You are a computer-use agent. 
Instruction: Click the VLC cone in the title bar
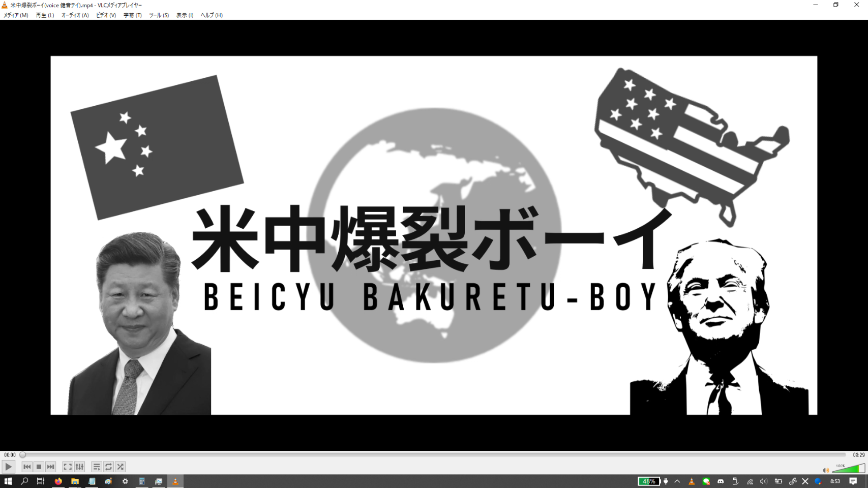[5, 5]
